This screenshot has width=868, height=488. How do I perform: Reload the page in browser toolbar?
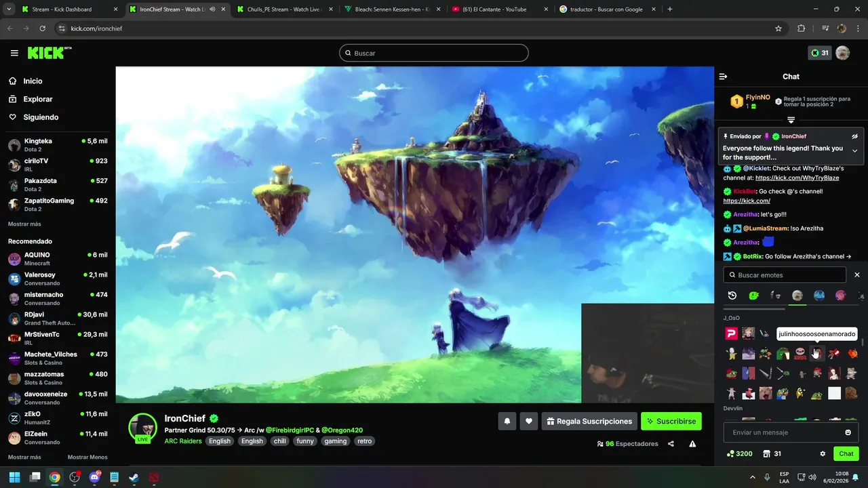(x=42, y=28)
